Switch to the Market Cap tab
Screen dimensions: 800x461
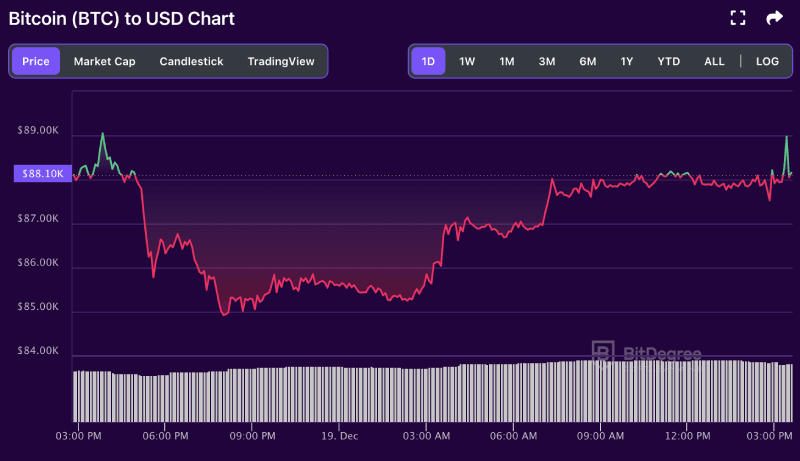[105, 61]
